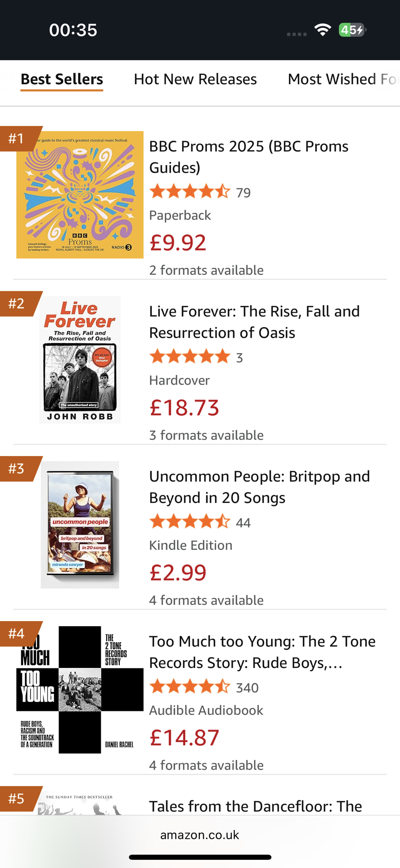
Task: Open Live Forever Oasis title link
Action: click(254, 322)
